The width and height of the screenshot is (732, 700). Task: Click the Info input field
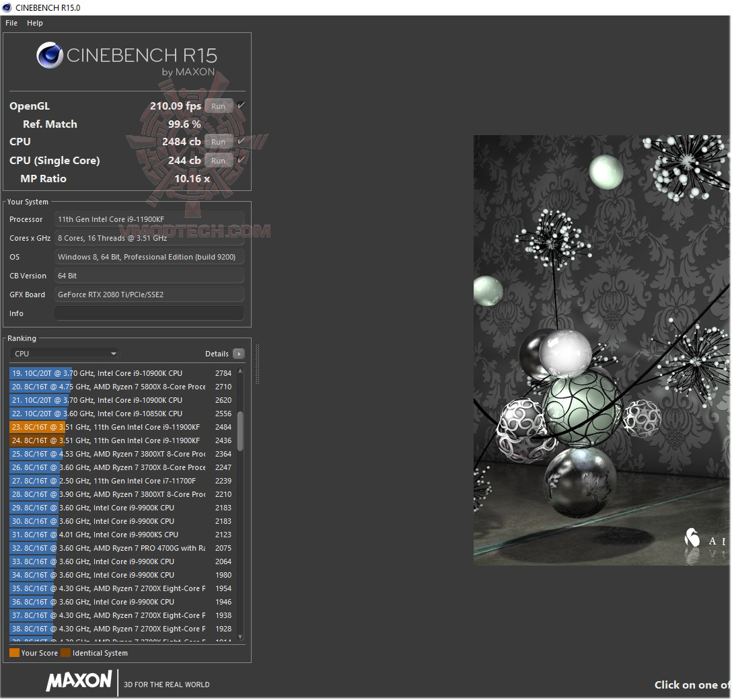149,313
